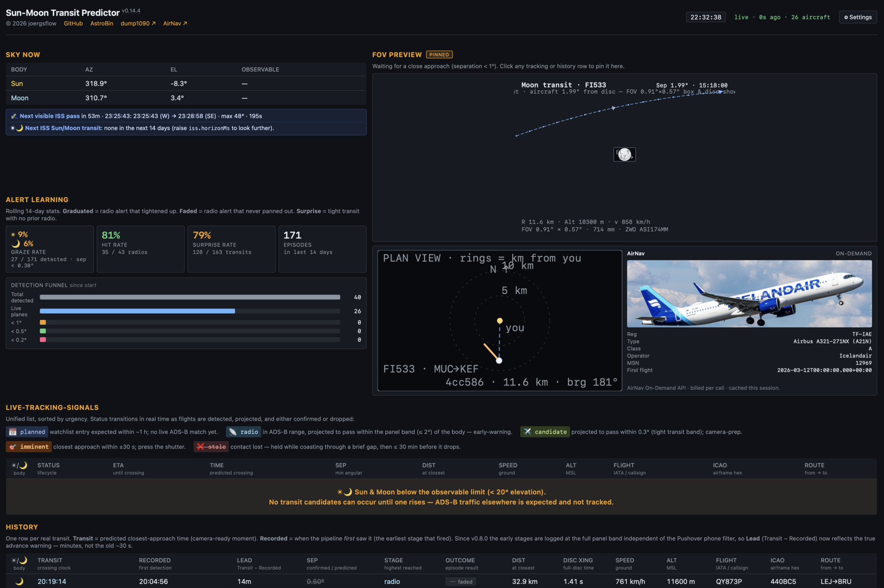Click the 22:32:38 clock display
This screenshot has width=884, height=588.
click(706, 17)
